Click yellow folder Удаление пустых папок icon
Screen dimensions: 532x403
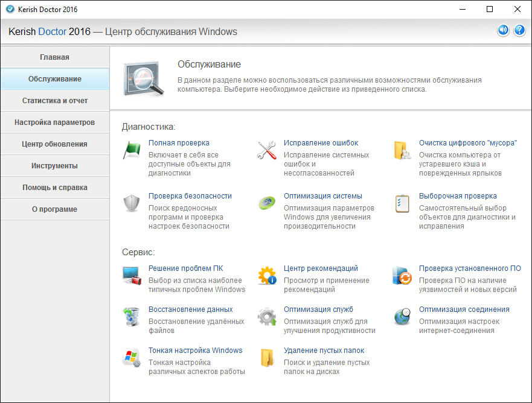(267, 358)
